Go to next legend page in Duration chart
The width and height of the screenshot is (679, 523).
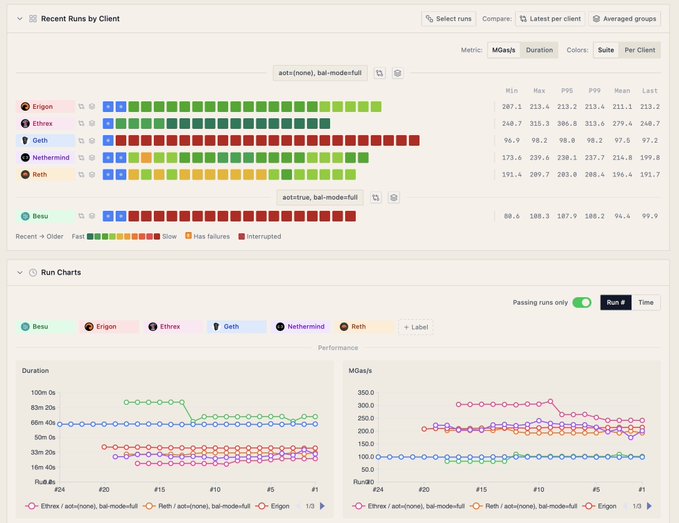coord(322,506)
